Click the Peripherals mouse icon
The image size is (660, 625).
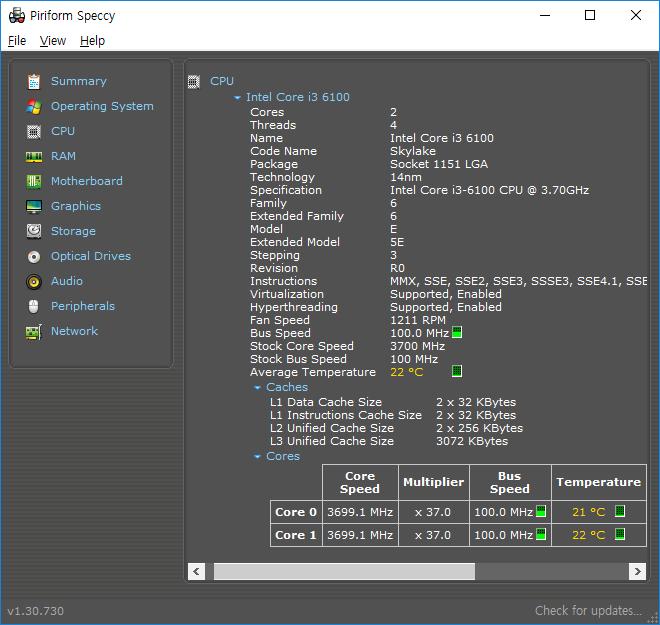[x=34, y=306]
